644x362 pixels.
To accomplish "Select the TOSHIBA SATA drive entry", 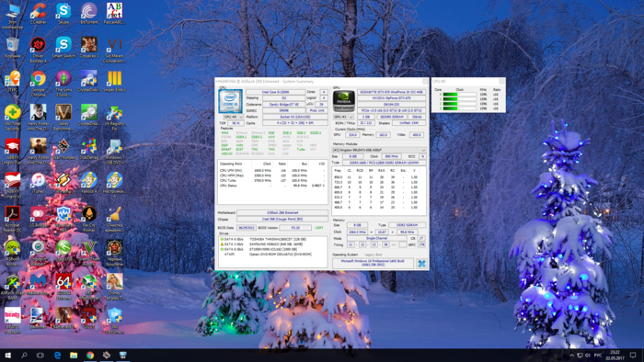I will click(x=272, y=239).
